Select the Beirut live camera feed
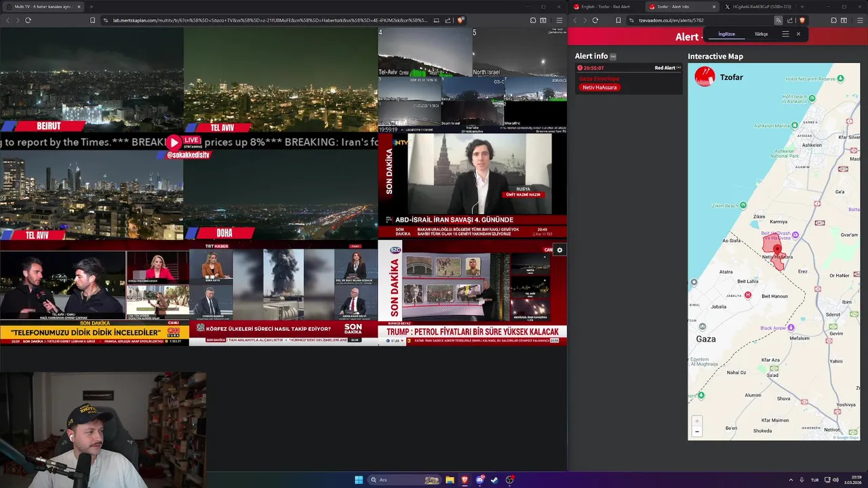Screen dimensions: 868x488 [92, 80]
